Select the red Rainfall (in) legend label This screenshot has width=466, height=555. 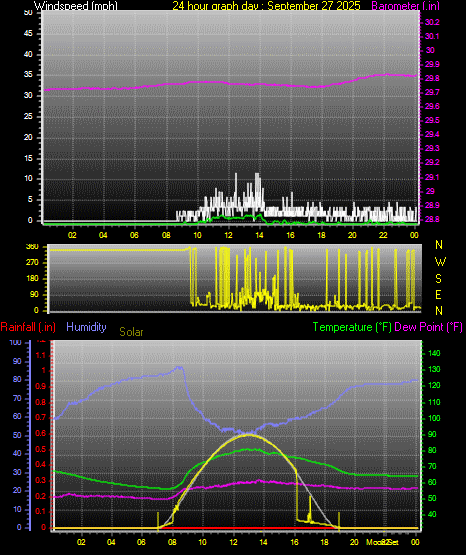pos(28,327)
